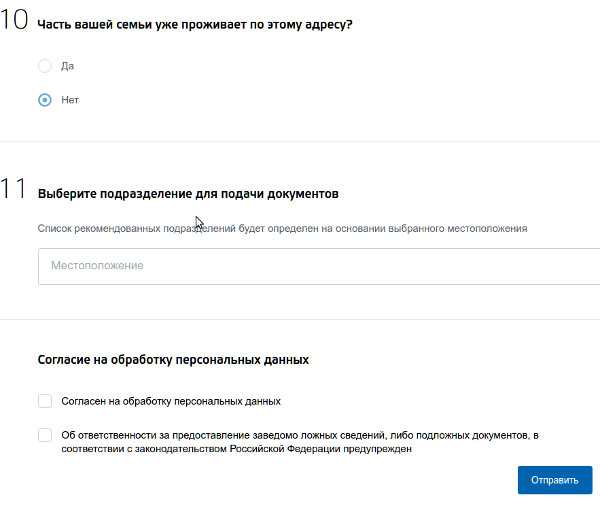
Task: Click the step number 10
Action: (14, 22)
